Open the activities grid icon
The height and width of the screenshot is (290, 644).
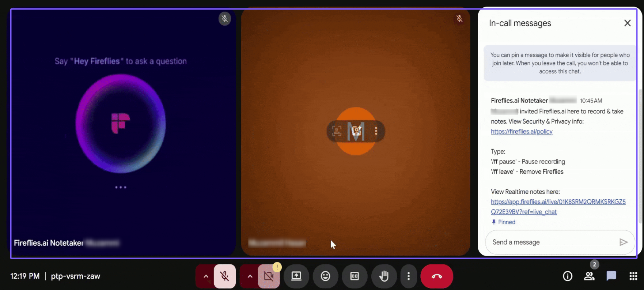click(x=633, y=276)
